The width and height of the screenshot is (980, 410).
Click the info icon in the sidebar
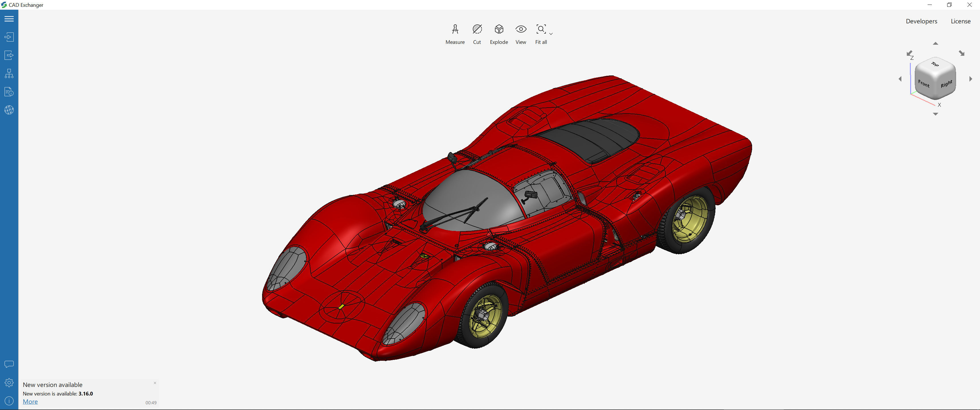(9, 401)
